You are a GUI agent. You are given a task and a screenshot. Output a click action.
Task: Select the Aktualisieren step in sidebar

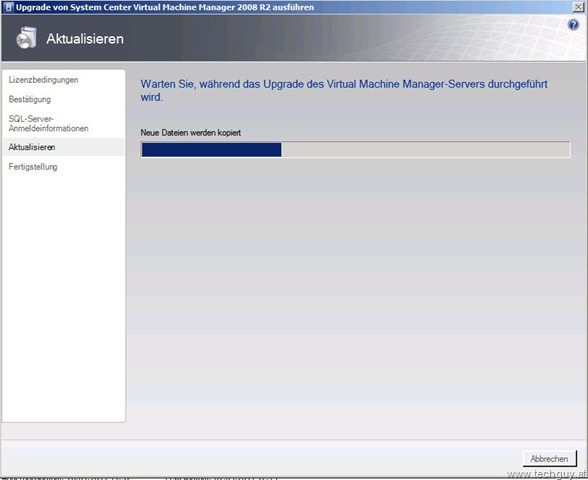point(63,147)
